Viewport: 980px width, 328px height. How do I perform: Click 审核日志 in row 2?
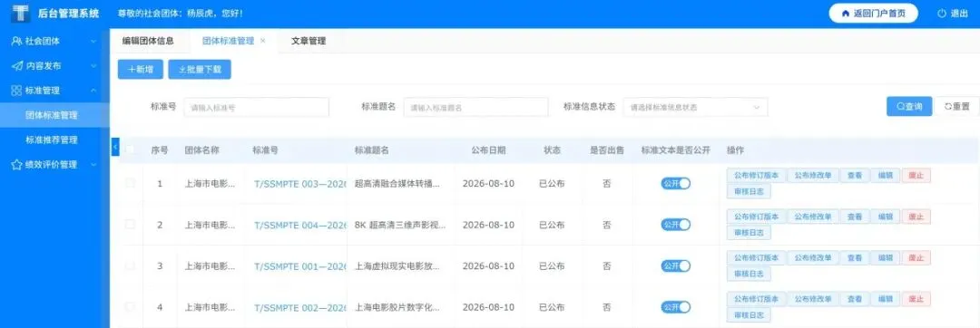pos(749,233)
